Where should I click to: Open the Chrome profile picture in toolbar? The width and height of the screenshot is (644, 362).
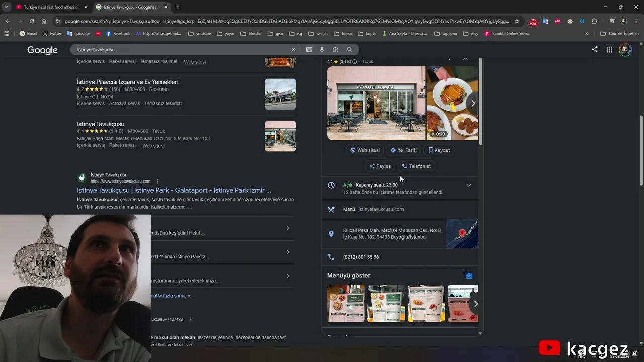(x=624, y=21)
